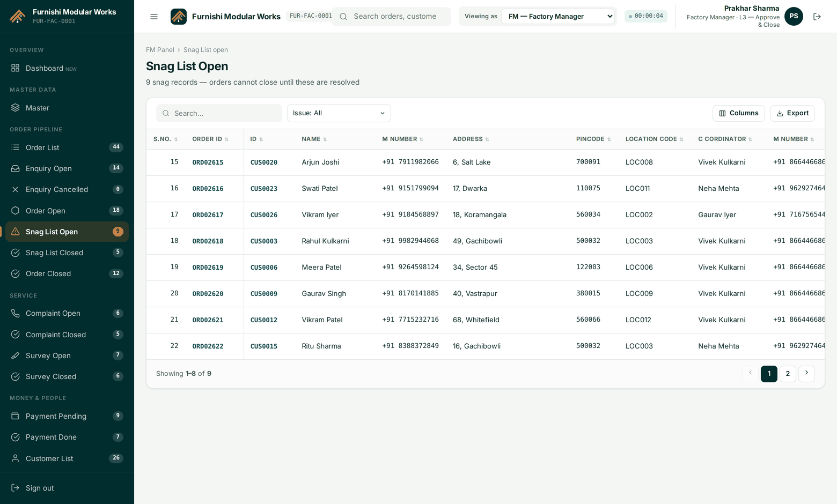Viewport: 837px width, 504px height.
Task: Export the snag list
Action: pos(792,113)
